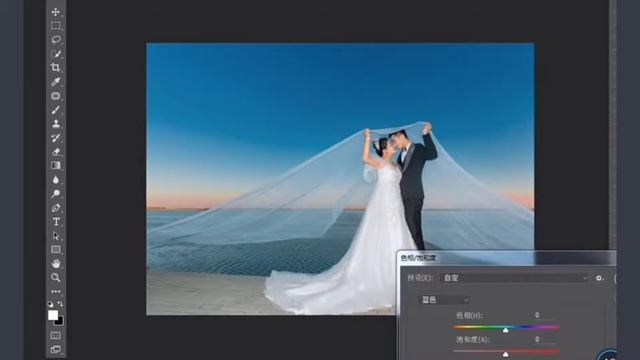Viewport: 640px width, 360px height.
Task: Select the Dodge tool
Action: click(x=56, y=193)
